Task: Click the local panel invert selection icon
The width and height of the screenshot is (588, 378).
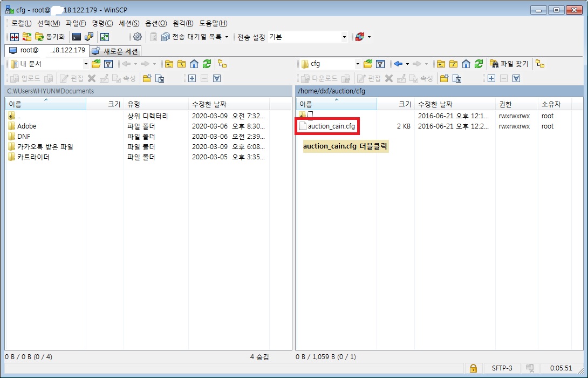Action: click(217, 78)
